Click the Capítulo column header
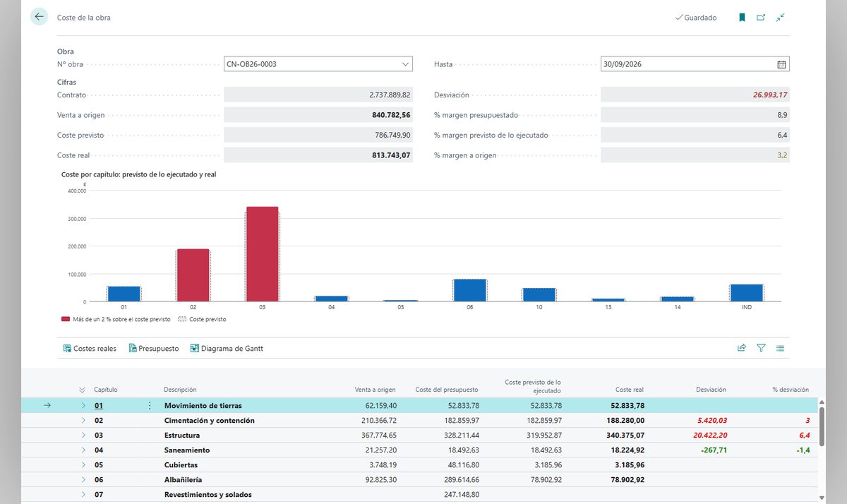The image size is (847, 504). tap(106, 390)
